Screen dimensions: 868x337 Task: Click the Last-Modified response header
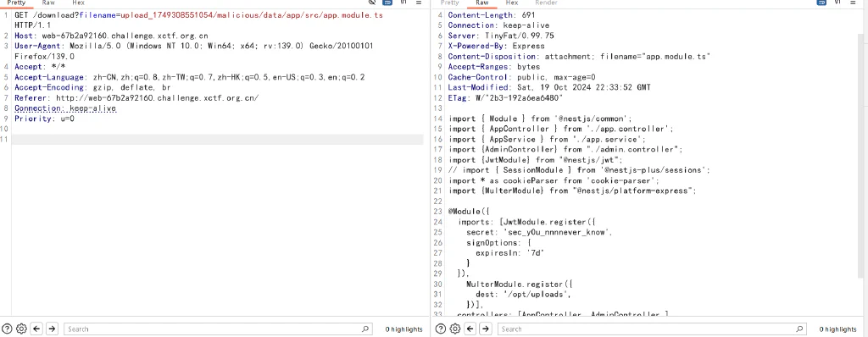click(549, 87)
